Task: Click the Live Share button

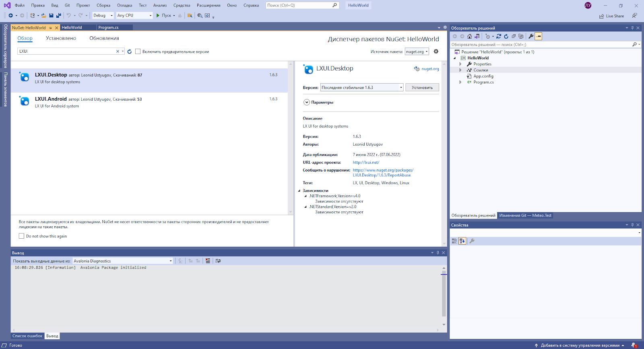Action: point(611,16)
